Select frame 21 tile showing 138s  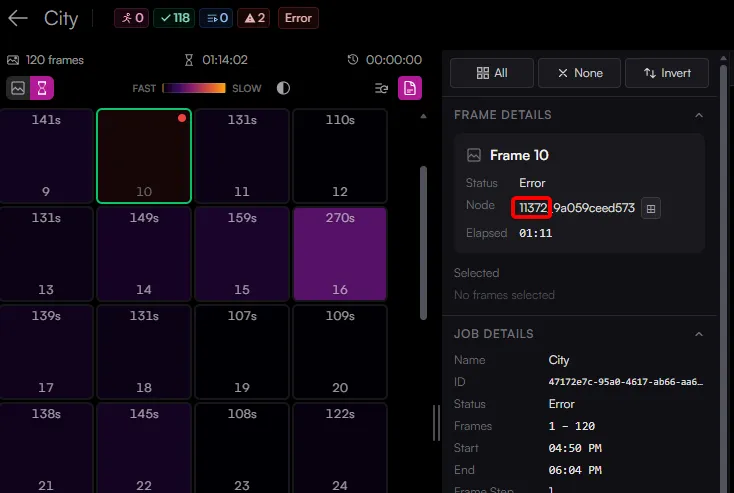(x=46, y=448)
